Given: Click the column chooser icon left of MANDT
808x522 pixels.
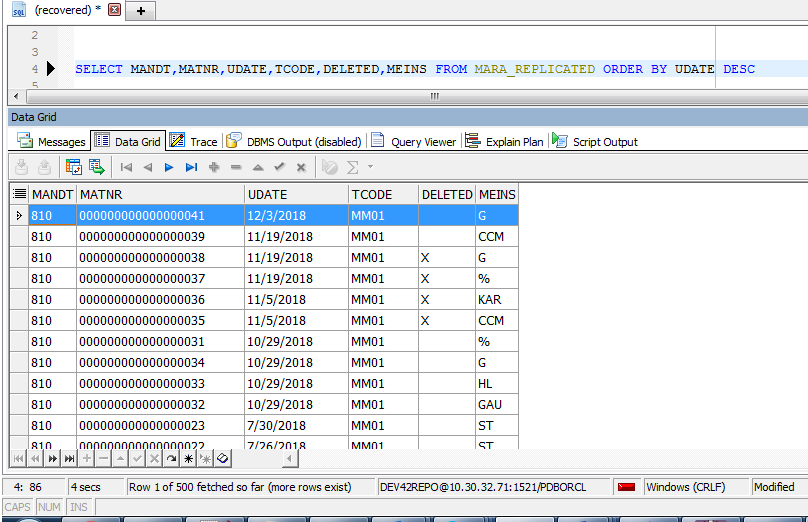Looking at the screenshot, I should tap(20, 194).
